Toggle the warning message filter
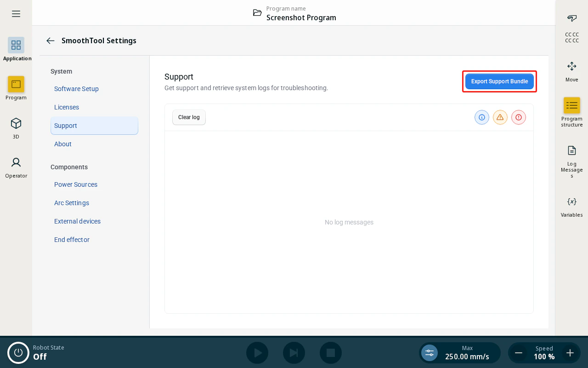Viewport: 588px width, 368px height. point(500,117)
